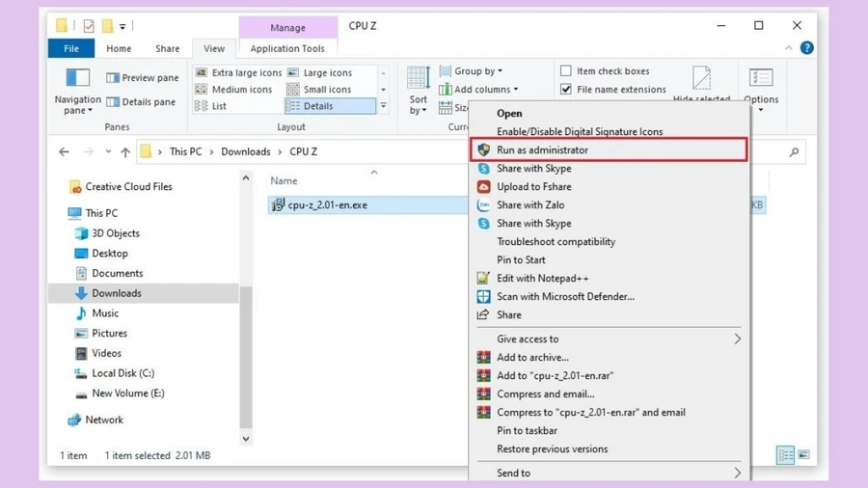The height and width of the screenshot is (488, 868).
Task: Go back with the left arrow
Action: coord(65,151)
